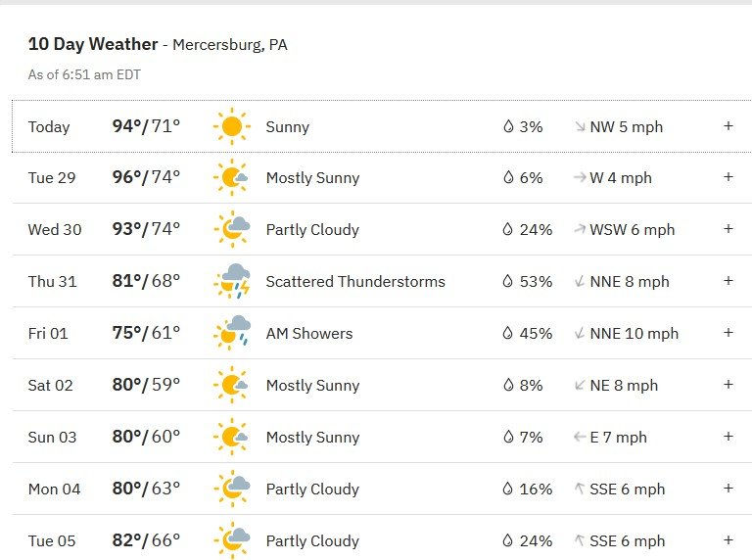Click the thunderstorm icon for Thu 31
This screenshot has height=560, width=752.
[x=232, y=281]
